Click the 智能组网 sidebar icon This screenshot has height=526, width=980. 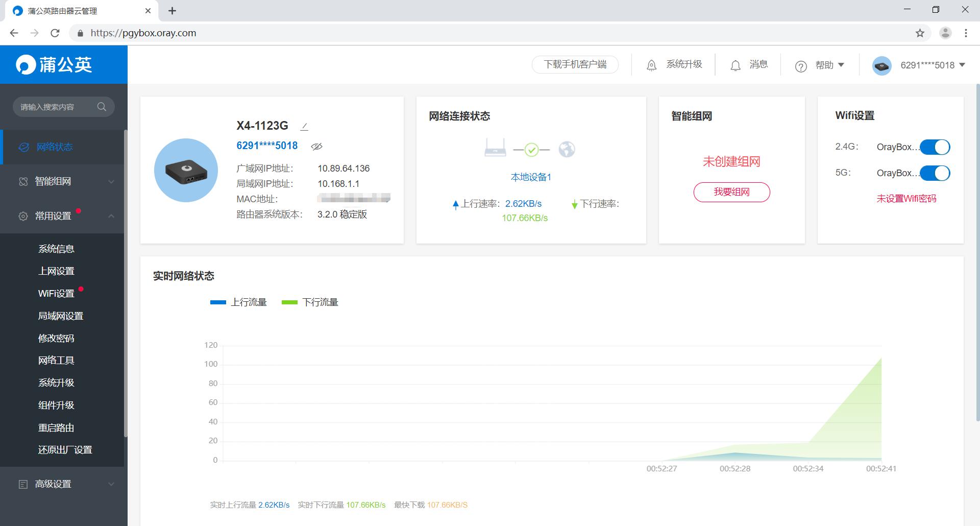[23, 181]
